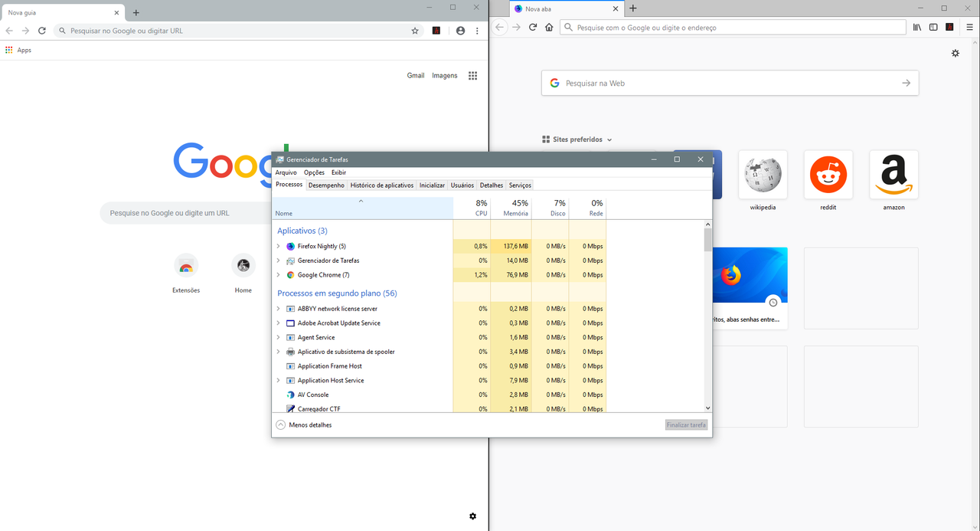Sort processes by Disco column
980x531 pixels.
[x=550, y=208]
